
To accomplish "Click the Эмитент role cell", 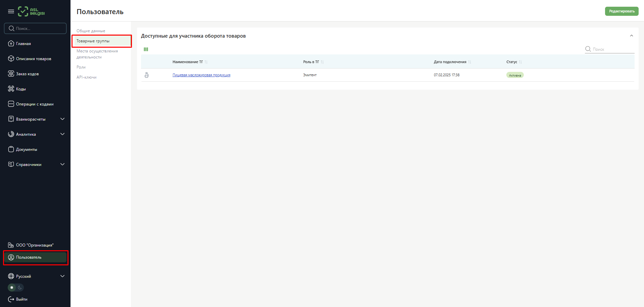I will tap(310, 75).
